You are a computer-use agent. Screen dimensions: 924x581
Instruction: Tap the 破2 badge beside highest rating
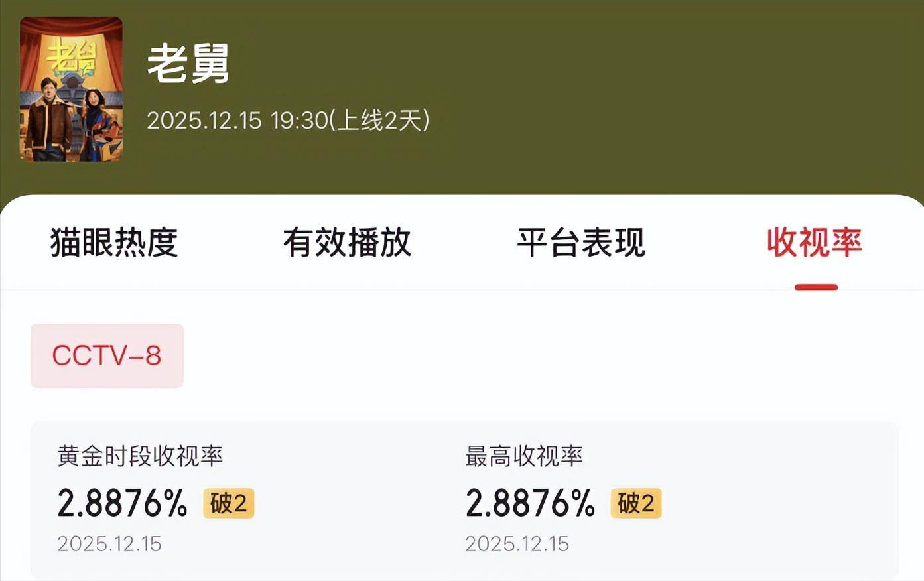pos(636,503)
